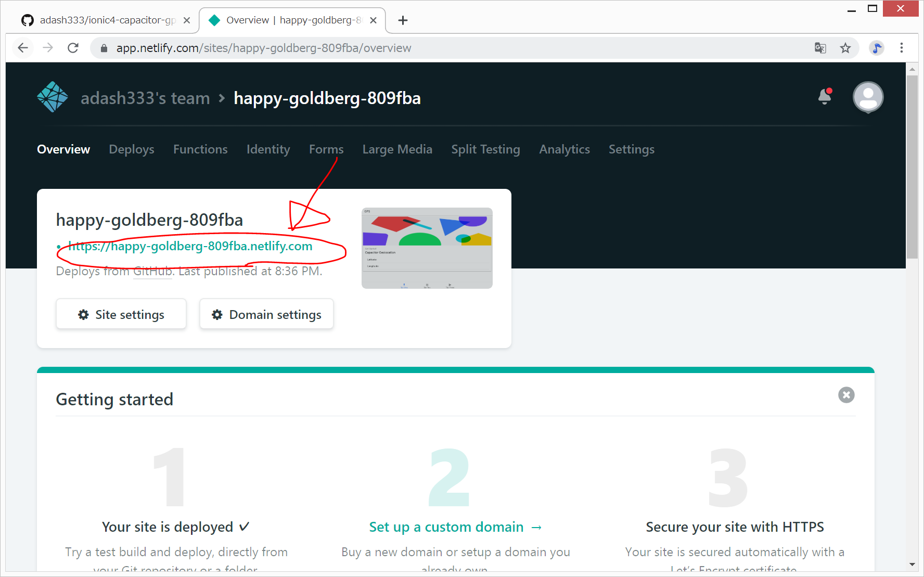Go to the Settings tab

coord(631,149)
